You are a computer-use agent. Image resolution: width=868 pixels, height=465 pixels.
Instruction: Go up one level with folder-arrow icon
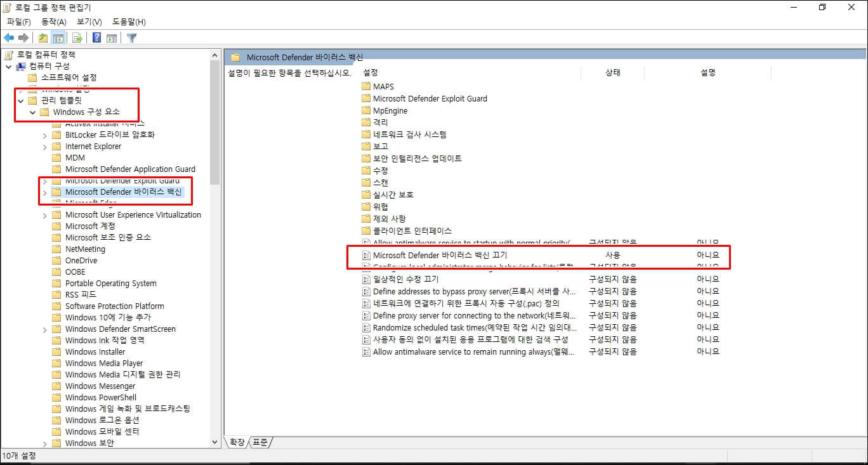tap(43, 37)
